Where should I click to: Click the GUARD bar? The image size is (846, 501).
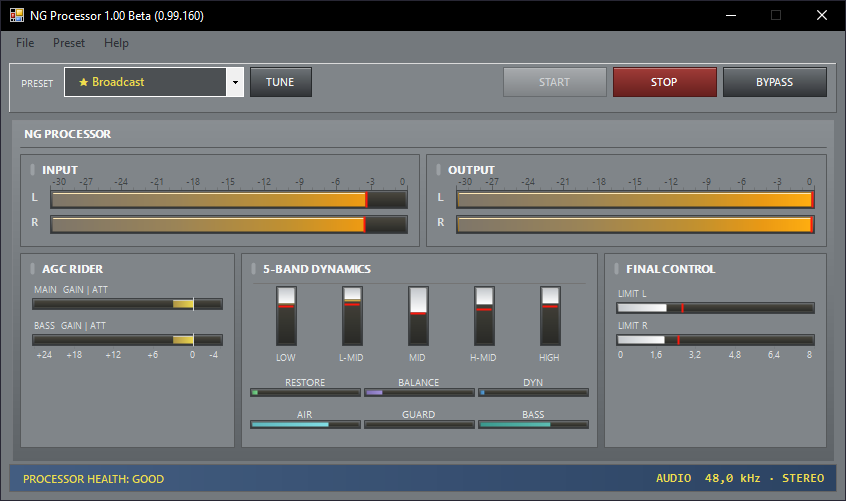point(419,424)
